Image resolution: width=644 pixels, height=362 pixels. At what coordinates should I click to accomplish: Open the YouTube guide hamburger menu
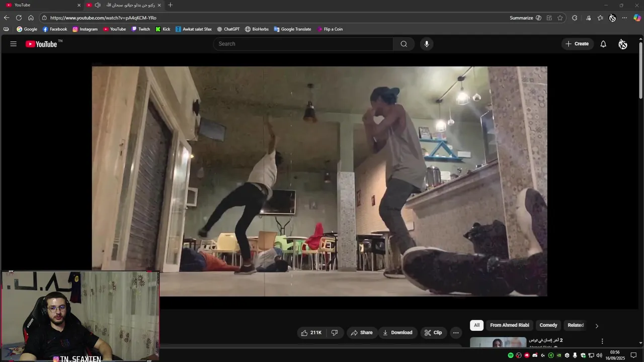(14, 44)
